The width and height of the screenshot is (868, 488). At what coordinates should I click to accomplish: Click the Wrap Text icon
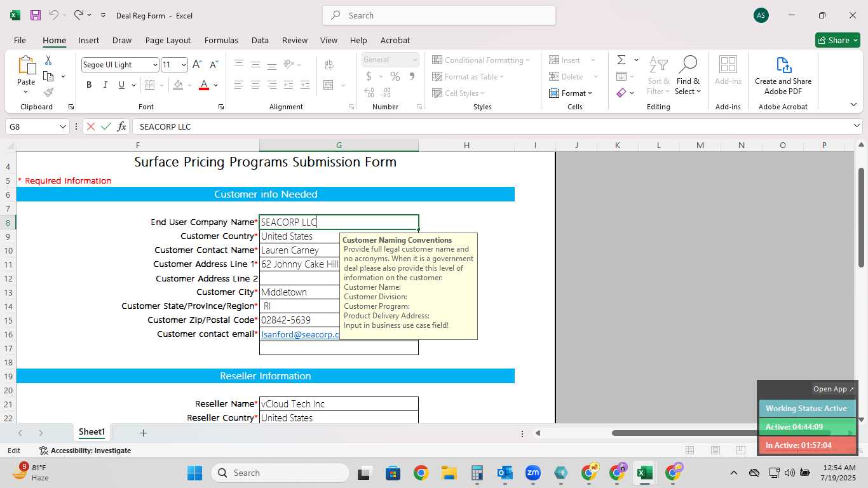tap(329, 64)
